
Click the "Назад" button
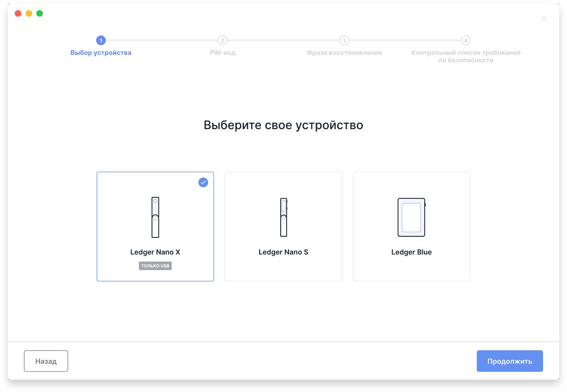[46, 361]
